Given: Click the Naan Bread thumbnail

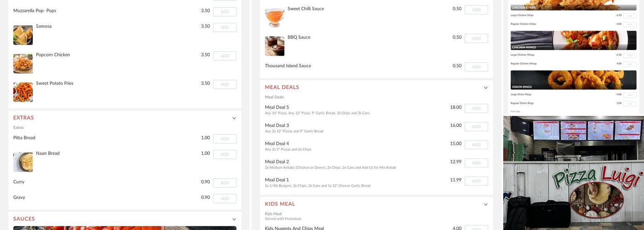Looking at the screenshot, I should coord(23,162).
